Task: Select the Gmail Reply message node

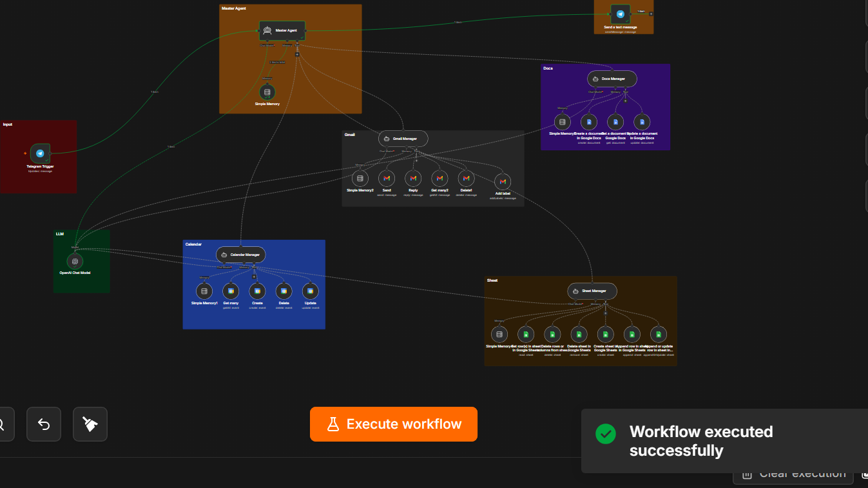Action: (413, 178)
